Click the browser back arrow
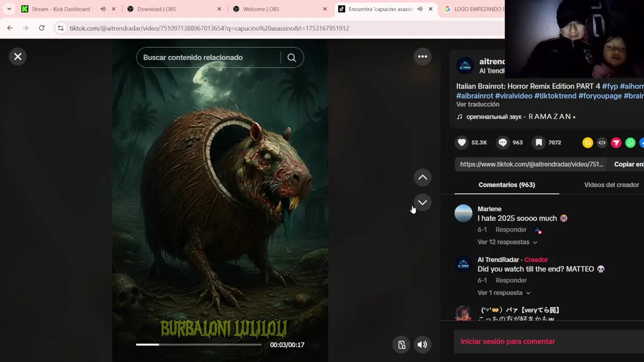 tap(10, 28)
